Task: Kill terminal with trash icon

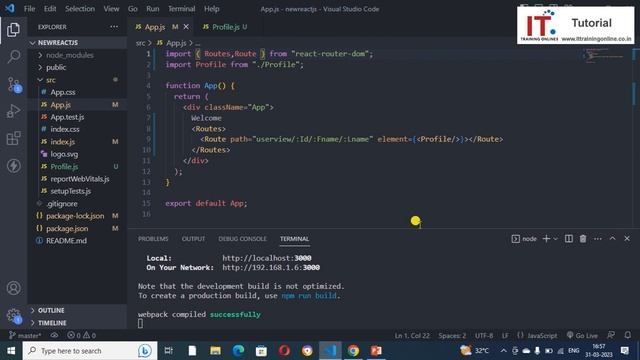Action: tap(583, 239)
